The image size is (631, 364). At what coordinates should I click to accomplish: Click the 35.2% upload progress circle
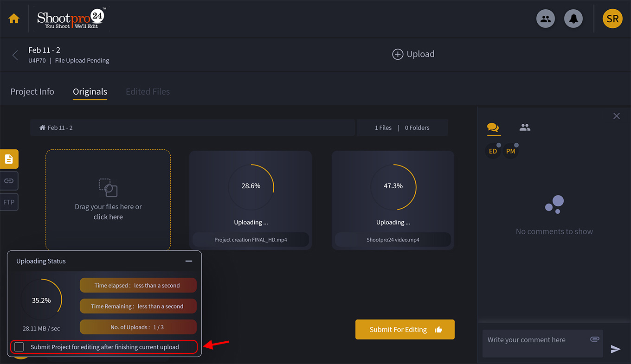click(42, 300)
